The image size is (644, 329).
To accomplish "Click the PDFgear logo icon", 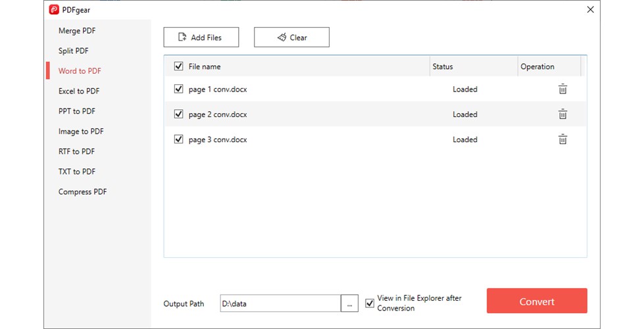I will click(54, 9).
